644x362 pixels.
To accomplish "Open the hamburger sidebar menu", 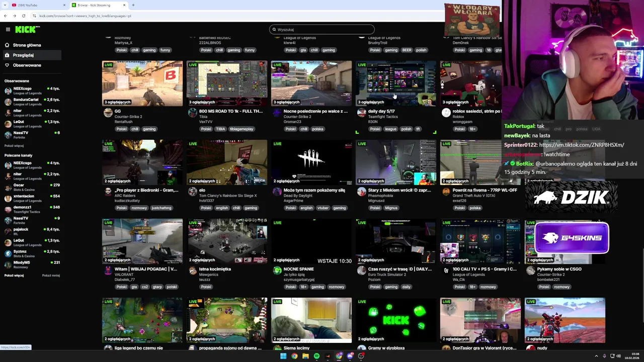I will click(x=8, y=30).
